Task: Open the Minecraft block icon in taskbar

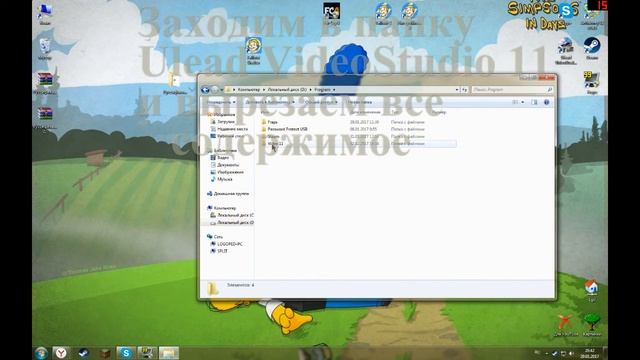Action: 105,353
